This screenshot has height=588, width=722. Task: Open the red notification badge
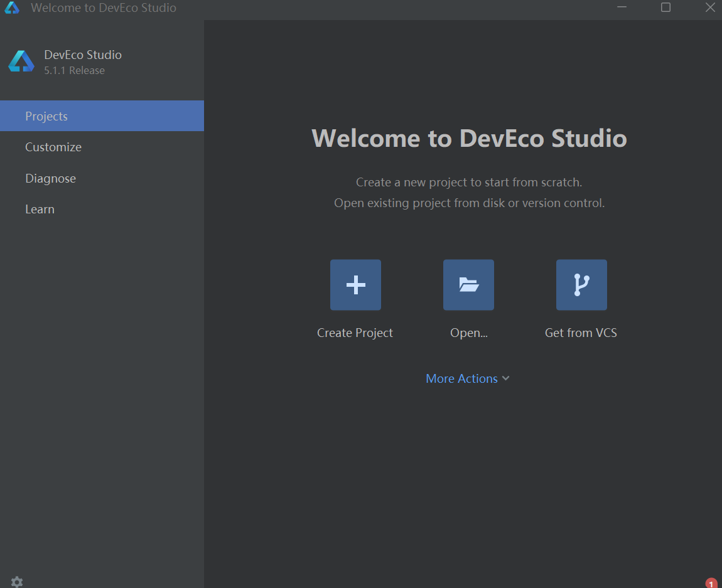(x=711, y=583)
